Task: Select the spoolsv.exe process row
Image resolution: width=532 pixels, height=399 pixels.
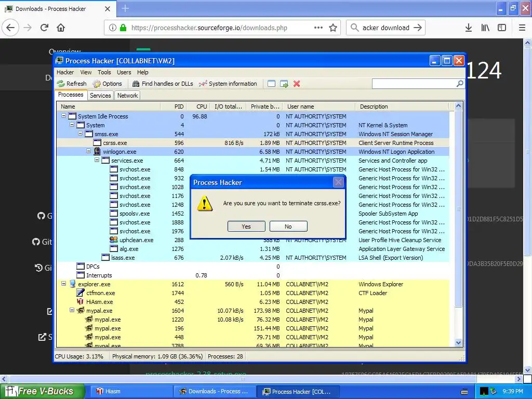Action: pyautogui.click(x=253, y=214)
